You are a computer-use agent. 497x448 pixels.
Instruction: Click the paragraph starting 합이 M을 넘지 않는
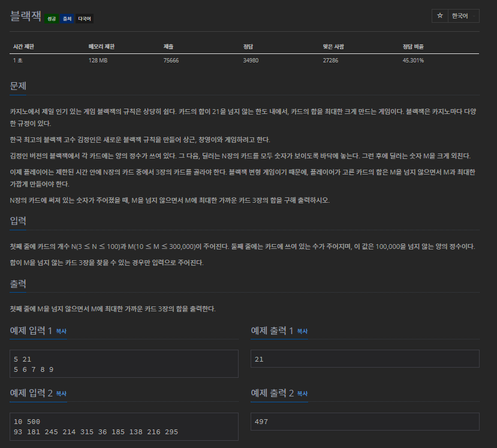point(107,263)
